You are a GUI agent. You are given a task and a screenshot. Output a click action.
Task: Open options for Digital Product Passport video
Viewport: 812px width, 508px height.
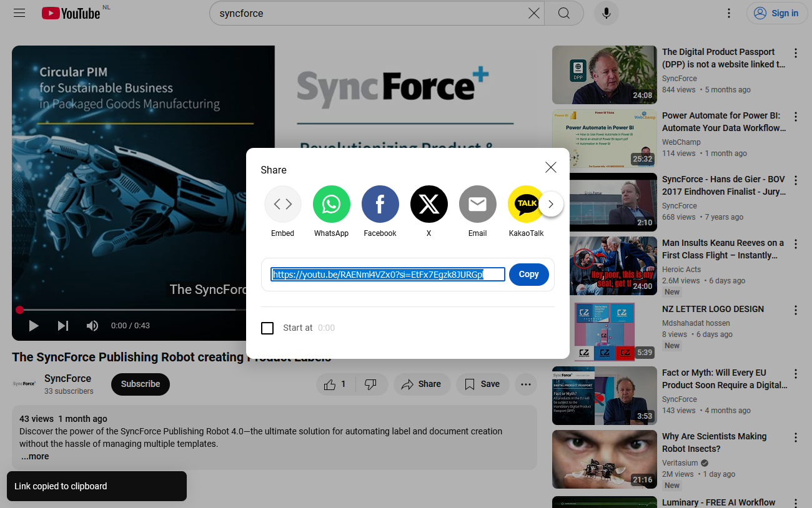pos(796,53)
